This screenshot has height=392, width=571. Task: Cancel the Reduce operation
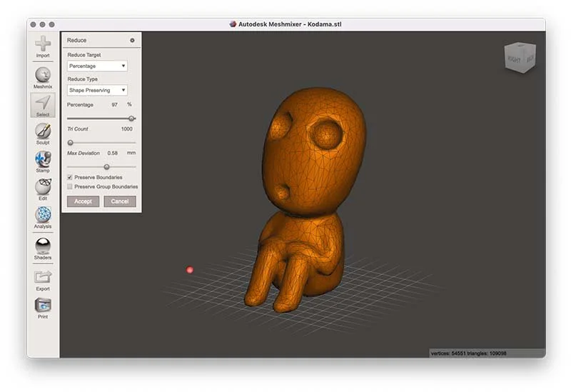[x=120, y=201]
